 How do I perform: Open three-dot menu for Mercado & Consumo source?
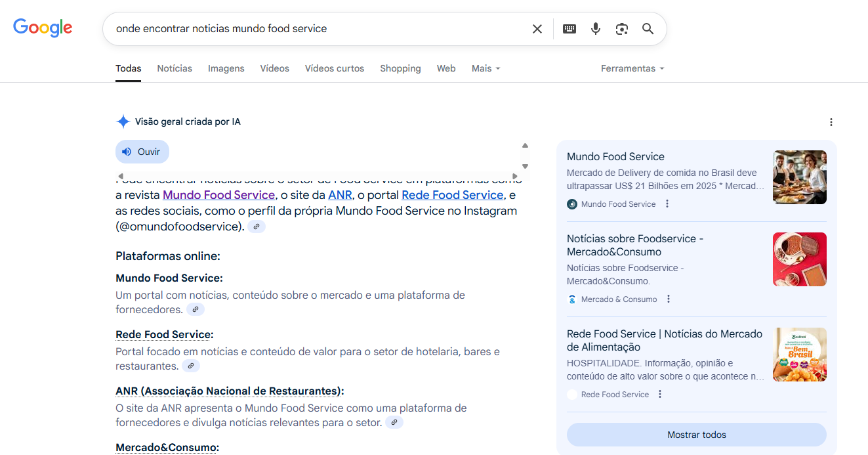pos(669,299)
